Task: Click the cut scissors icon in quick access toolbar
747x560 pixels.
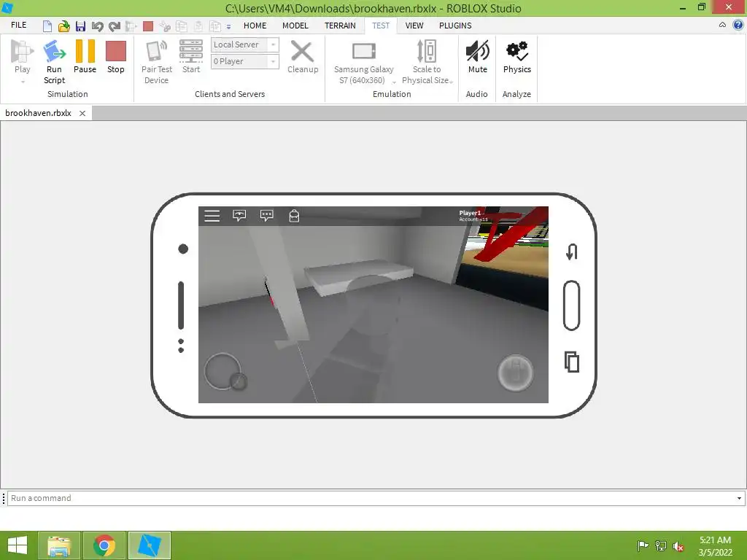Action: click(x=165, y=26)
